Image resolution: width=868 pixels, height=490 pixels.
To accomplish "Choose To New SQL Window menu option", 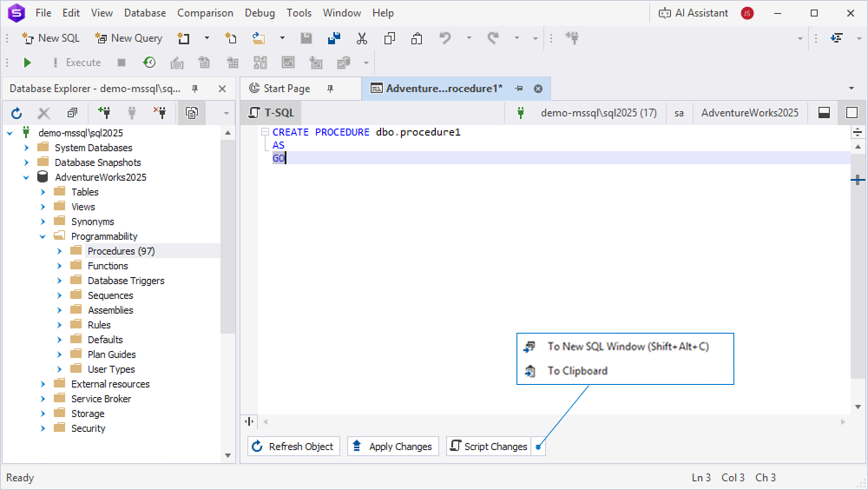I will tap(626, 347).
